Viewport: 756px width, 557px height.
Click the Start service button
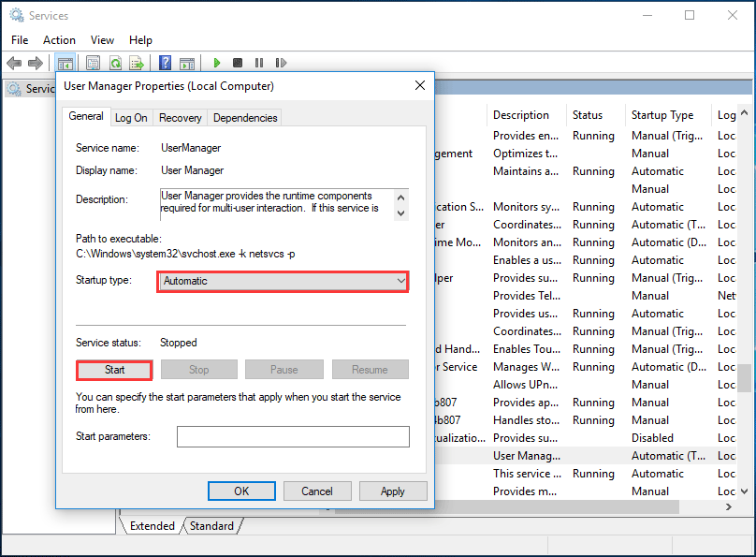click(114, 370)
